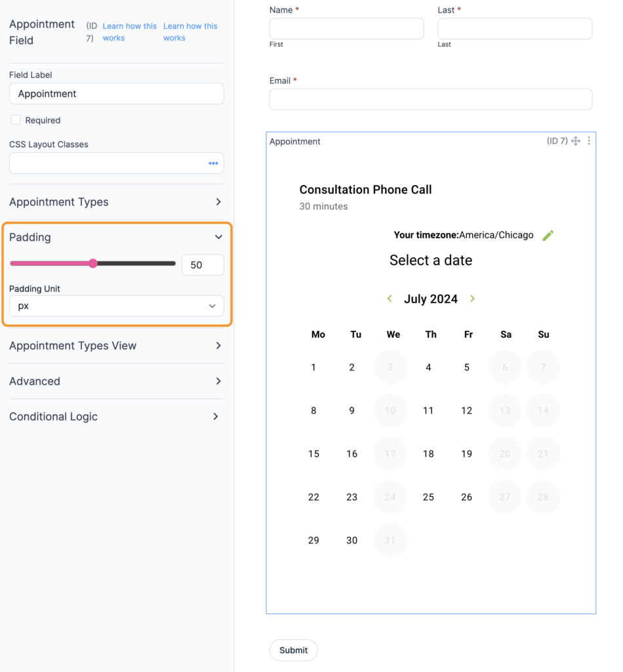623x672 pixels.
Task: Click the first Learn how this works link
Action: pos(129,32)
